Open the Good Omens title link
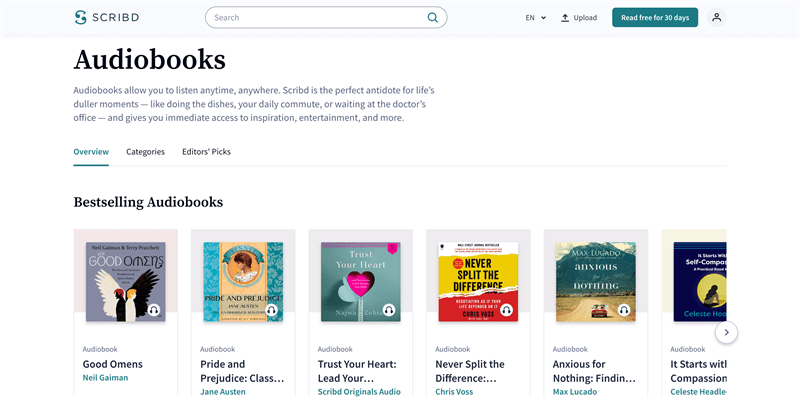 point(113,364)
